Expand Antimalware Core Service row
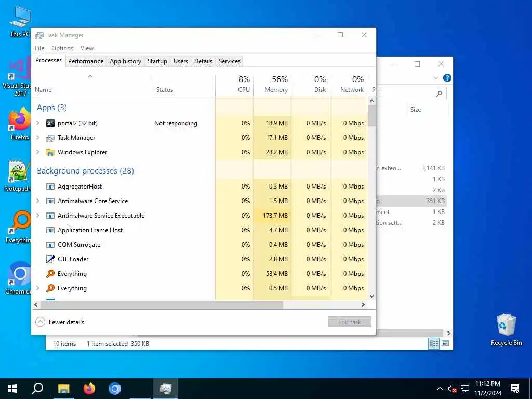 38,201
